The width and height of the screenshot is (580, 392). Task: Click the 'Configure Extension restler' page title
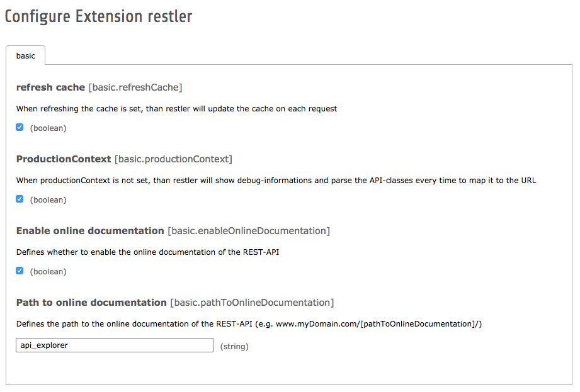coord(98,16)
